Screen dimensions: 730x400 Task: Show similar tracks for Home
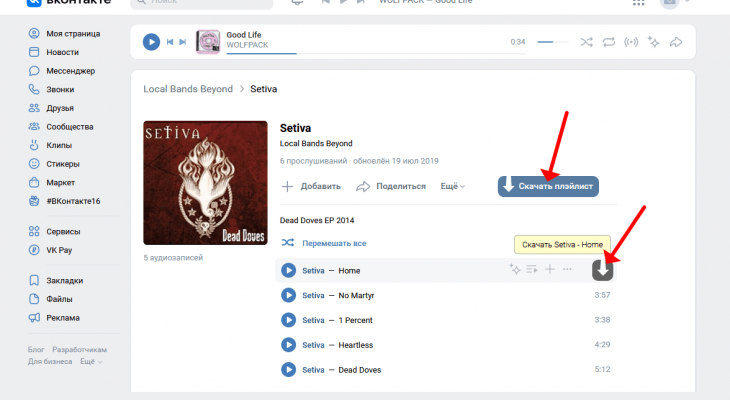click(514, 269)
